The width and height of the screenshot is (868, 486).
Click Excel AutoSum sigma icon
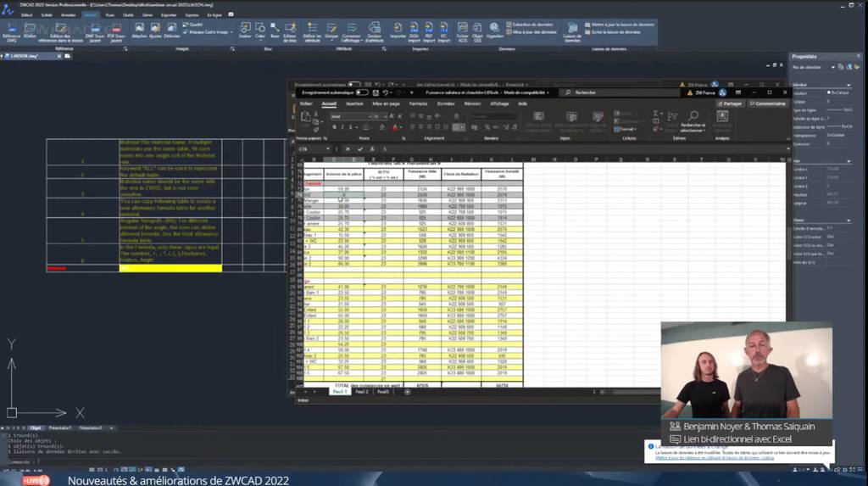click(x=655, y=114)
